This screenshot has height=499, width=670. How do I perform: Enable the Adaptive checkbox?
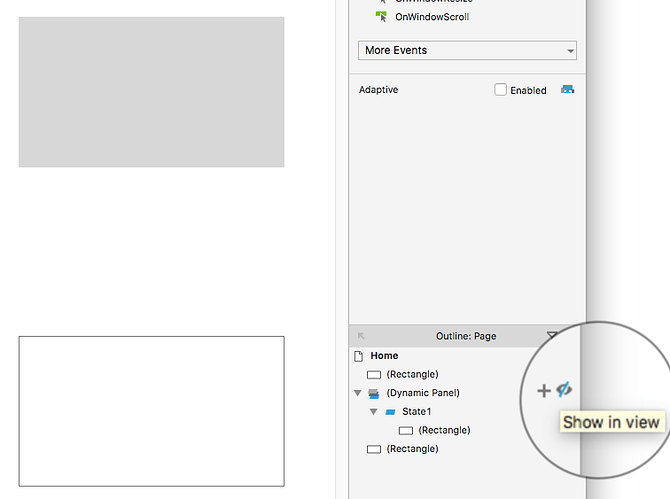501,90
